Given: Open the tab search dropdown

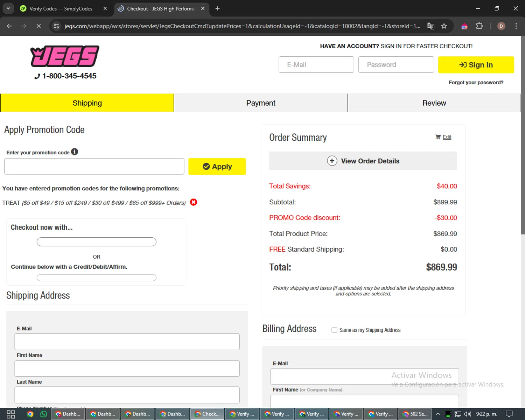Looking at the screenshot, I should tap(8, 8).
